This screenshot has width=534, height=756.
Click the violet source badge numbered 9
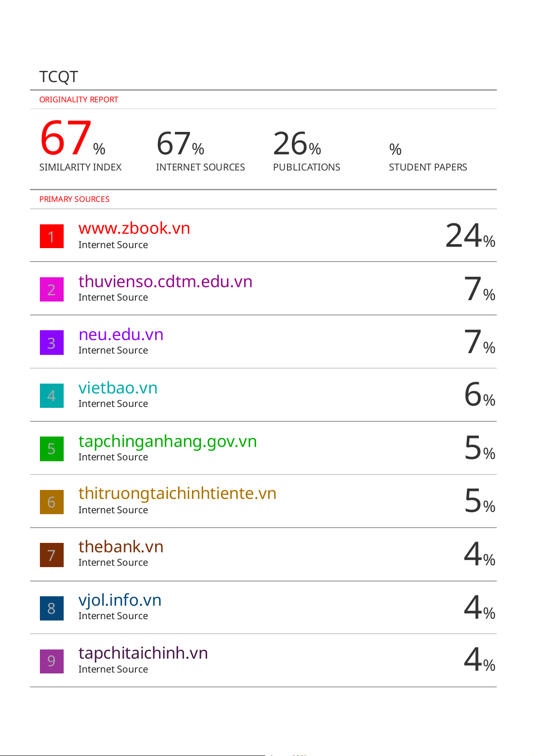[x=52, y=661]
